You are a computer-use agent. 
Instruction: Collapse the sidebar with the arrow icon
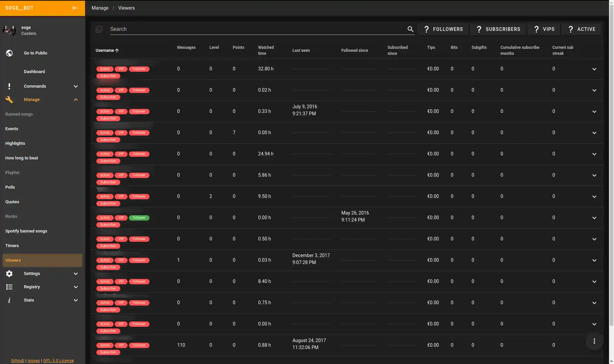75,8
